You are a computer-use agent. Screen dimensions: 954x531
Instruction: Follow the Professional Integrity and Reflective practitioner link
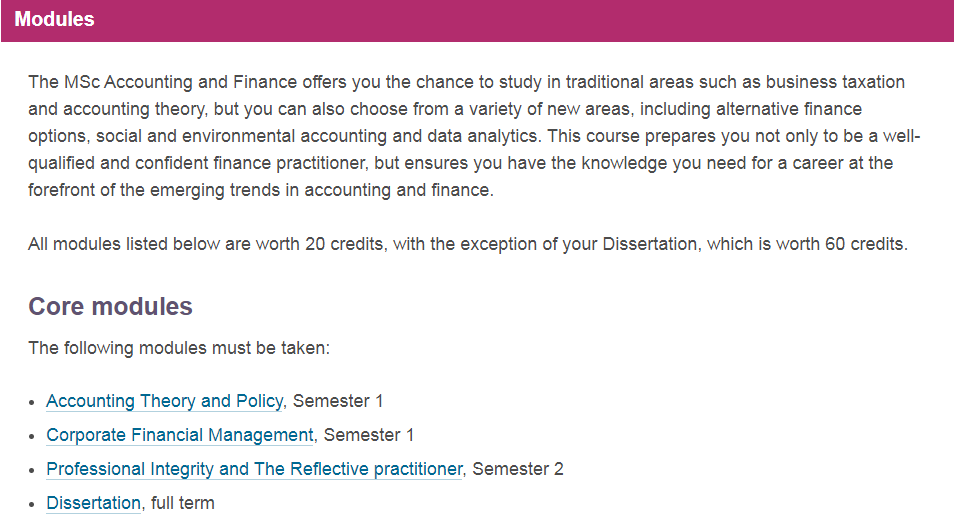click(x=254, y=469)
